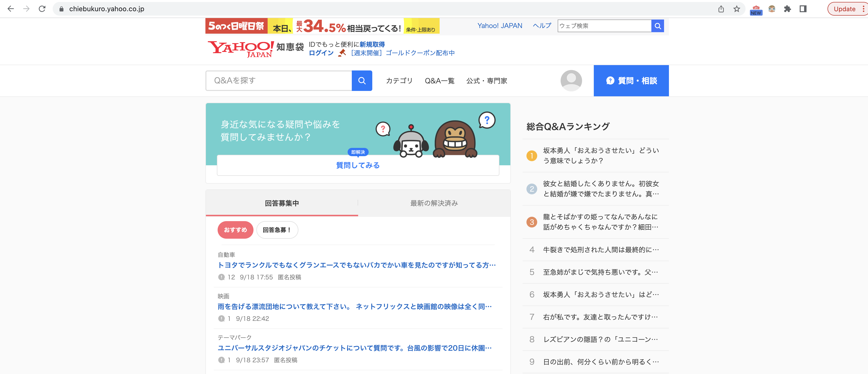Viewport: 868px width, 374px height.
Task: Open the profile avatar icon
Action: point(571,81)
